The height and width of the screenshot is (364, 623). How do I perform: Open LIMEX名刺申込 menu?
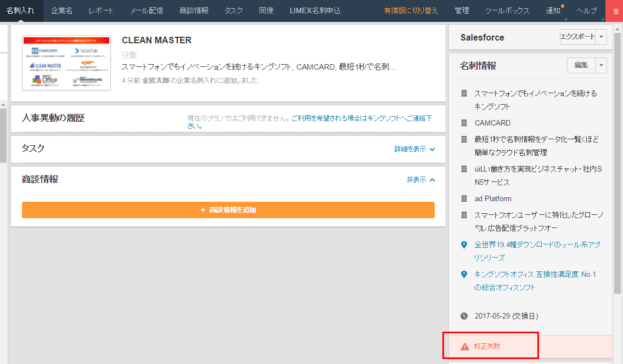point(315,11)
